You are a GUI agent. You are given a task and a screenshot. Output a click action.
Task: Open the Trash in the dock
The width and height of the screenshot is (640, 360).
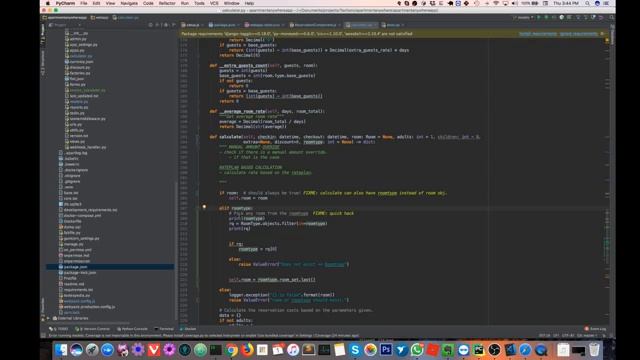coord(594,350)
